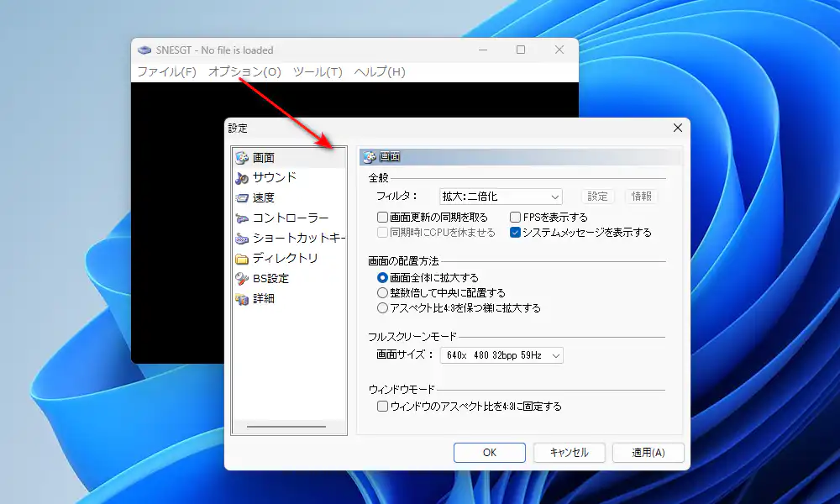This screenshot has width=840, height=504.
Task: Select 整数倍して中央に配置する radio button
Action: coord(383,293)
